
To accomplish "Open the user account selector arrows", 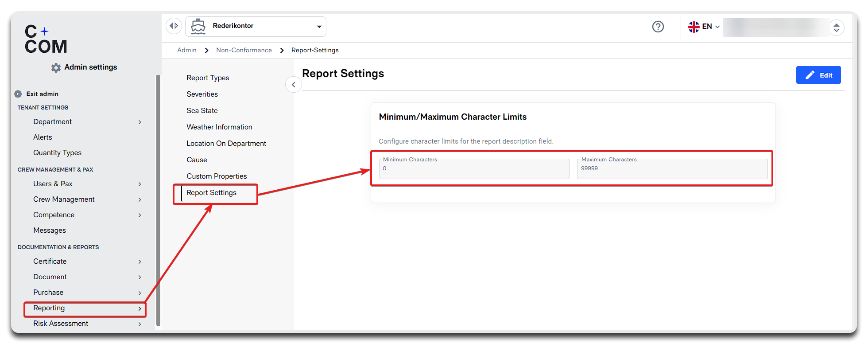I will point(836,27).
